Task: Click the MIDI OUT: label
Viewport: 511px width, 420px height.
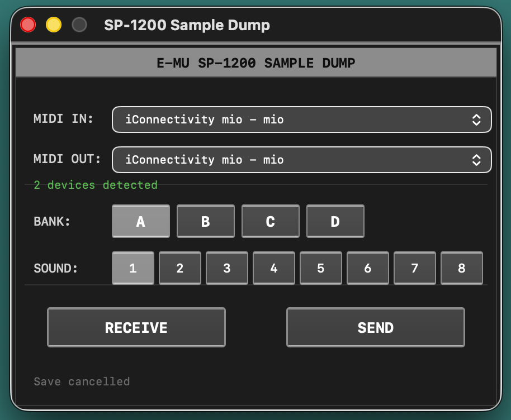Action: coord(67,159)
